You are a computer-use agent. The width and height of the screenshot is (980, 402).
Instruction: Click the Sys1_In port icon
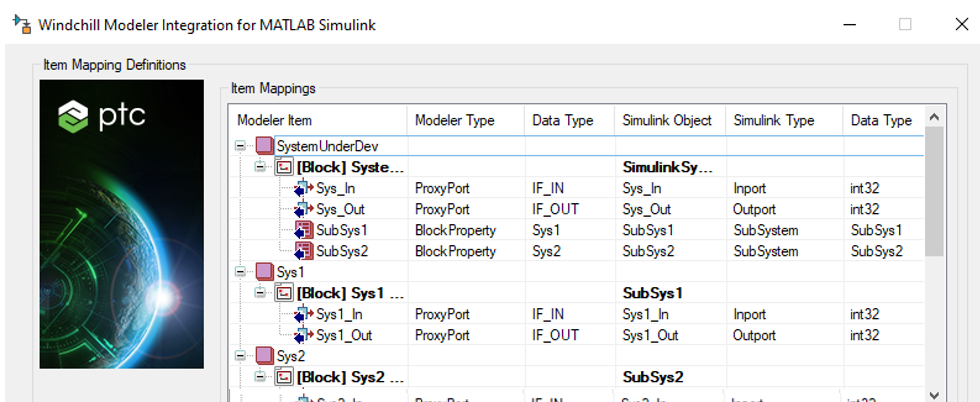click(304, 314)
